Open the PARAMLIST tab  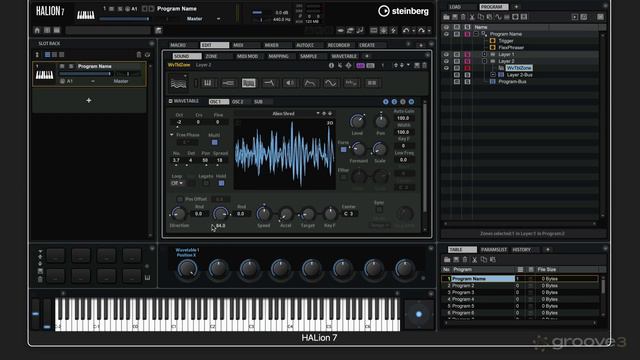point(493,250)
